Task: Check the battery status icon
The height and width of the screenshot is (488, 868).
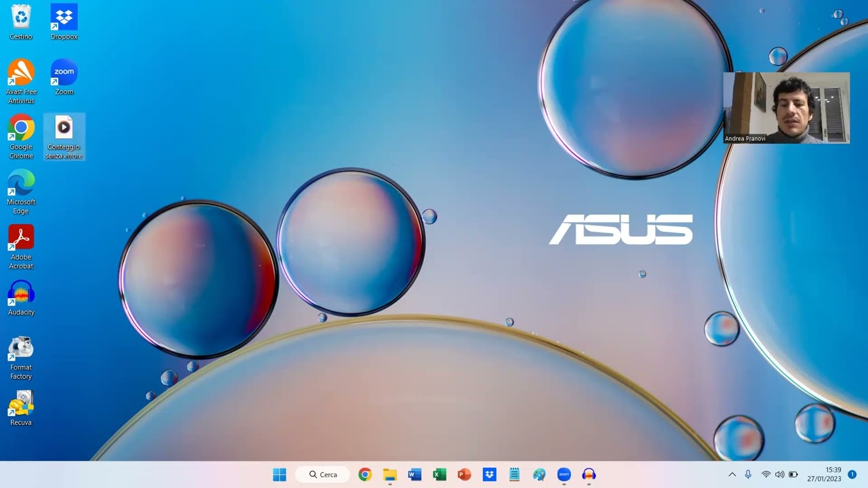Action: (793, 474)
